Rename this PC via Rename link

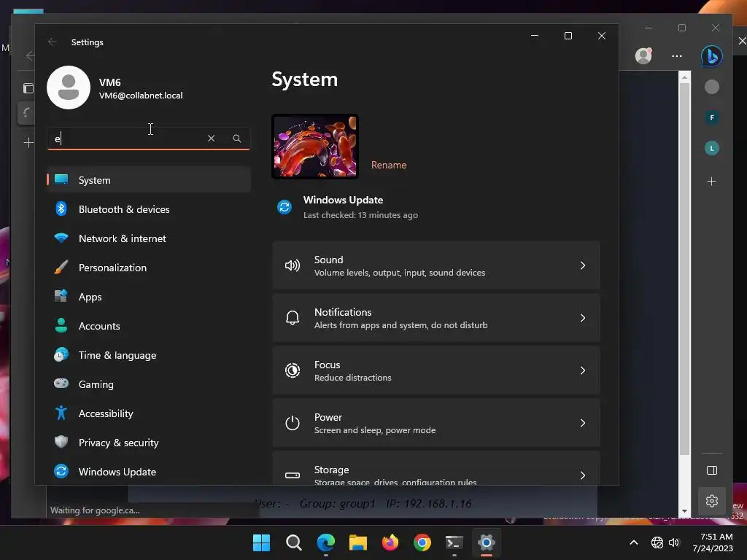coord(389,165)
